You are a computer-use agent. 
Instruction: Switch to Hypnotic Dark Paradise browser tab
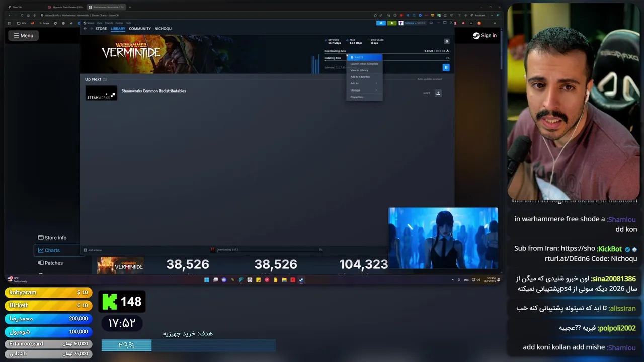point(65,7)
